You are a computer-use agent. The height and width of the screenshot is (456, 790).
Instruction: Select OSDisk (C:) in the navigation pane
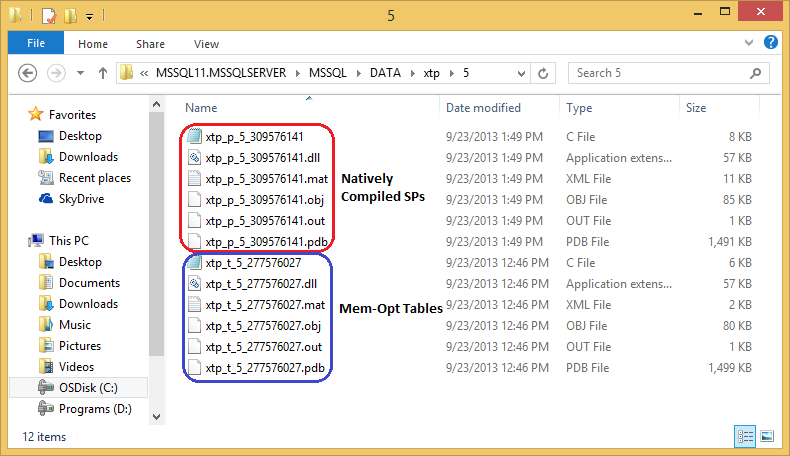[88, 387]
